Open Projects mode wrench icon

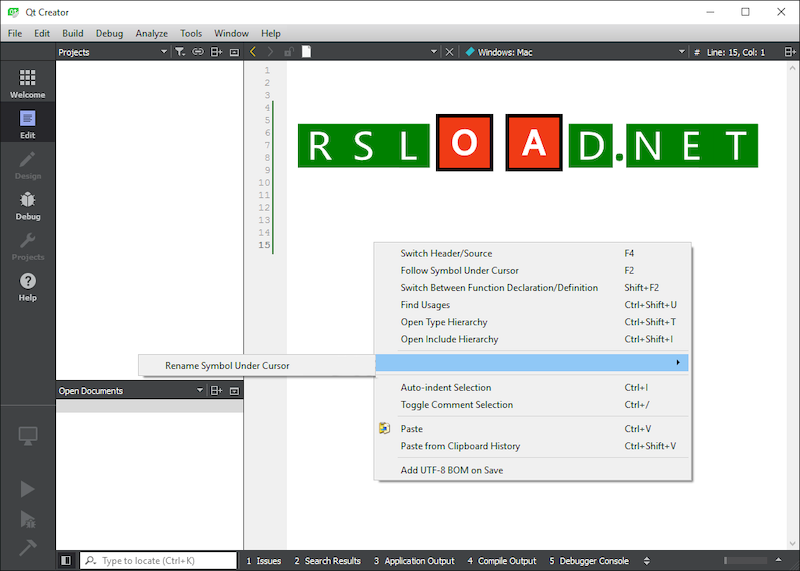[28, 246]
